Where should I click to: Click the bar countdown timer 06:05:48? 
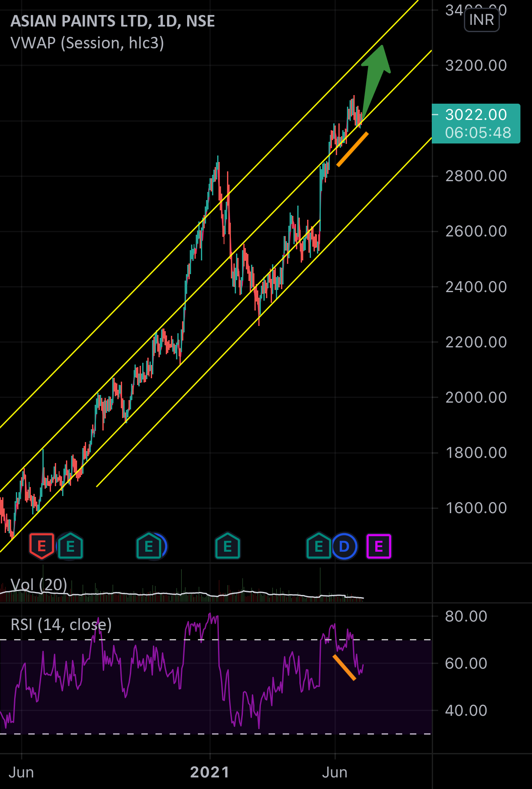pos(478,132)
